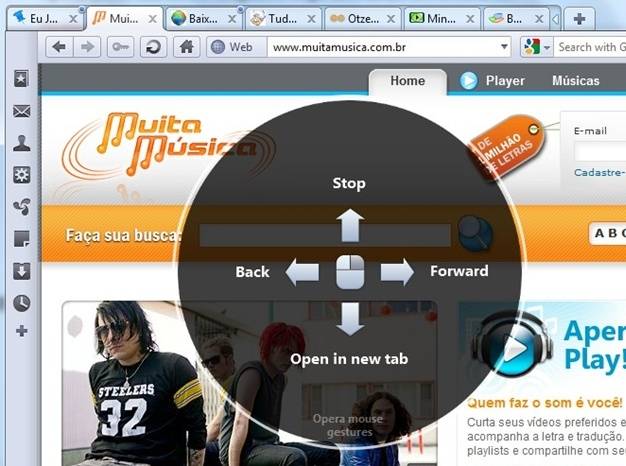
Task: Open the Mail envelope panel in sidebar
Action: pos(22,111)
